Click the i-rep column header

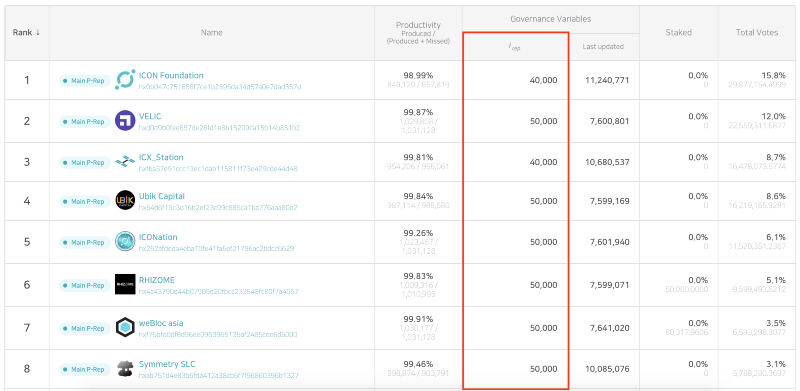(x=514, y=47)
